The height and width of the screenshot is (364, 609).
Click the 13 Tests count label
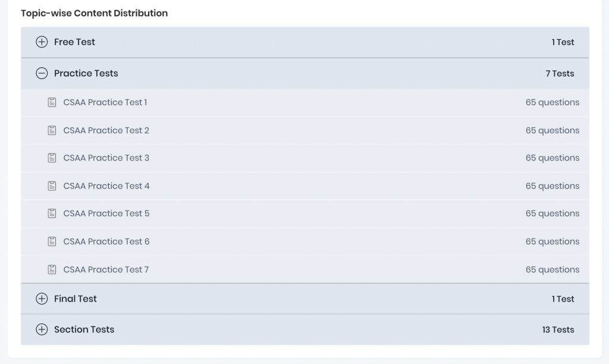(558, 330)
